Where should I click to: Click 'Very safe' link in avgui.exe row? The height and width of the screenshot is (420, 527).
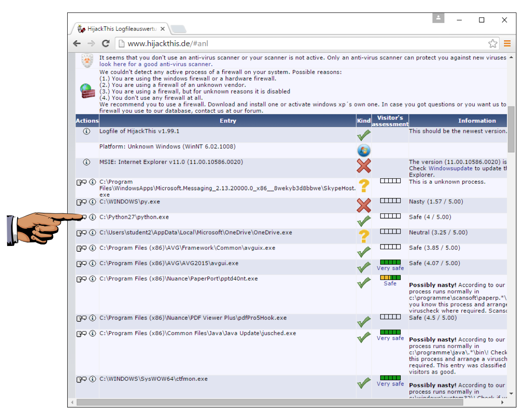pyautogui.click(x=390, y=268)
